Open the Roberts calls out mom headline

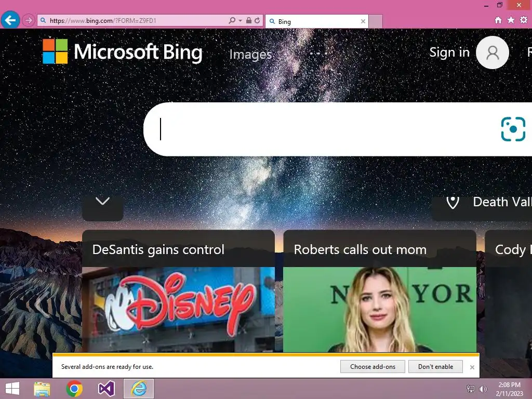point(360,250)
